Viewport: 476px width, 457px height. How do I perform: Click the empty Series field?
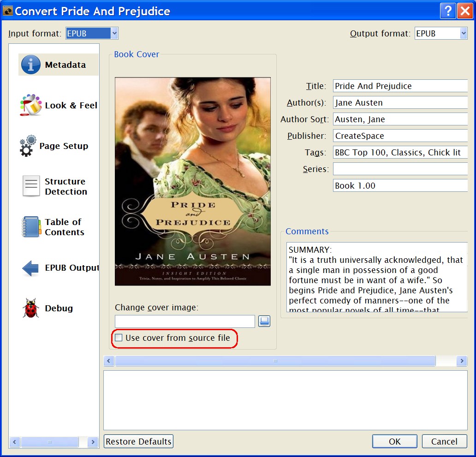pos(400,169)
